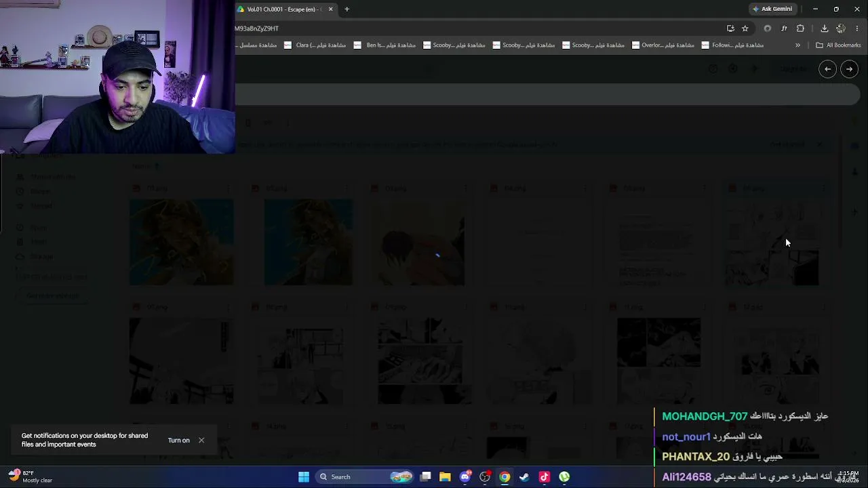
Task: Open Steam from the taskbar
Action: pyautogui.click(x=524, y=477)
